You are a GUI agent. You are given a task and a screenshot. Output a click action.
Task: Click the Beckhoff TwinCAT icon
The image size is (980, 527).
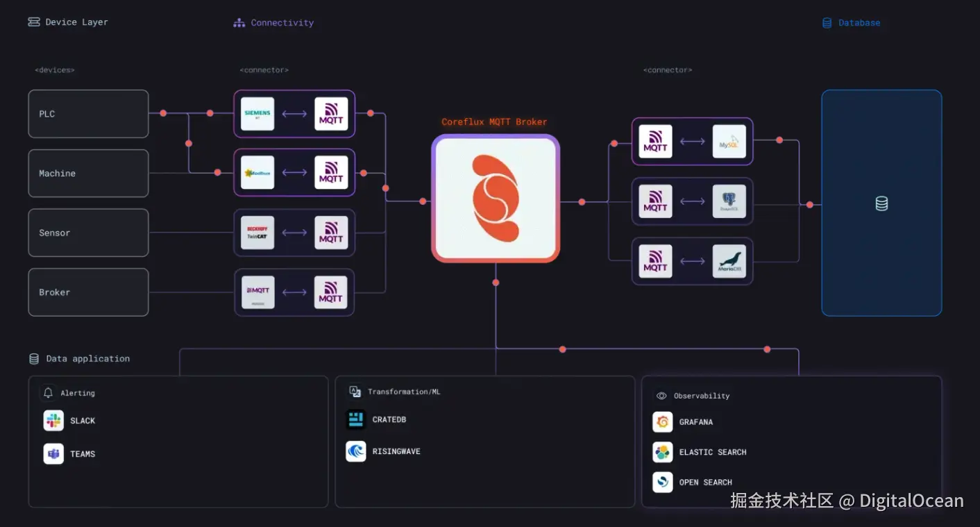[257, 233]
